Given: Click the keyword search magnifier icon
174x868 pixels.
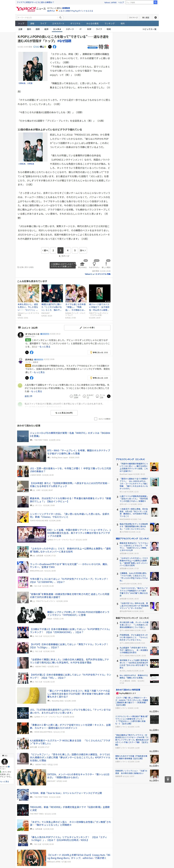Looking at the screenshot, I should pyautogui.click(x=60, y=18).
